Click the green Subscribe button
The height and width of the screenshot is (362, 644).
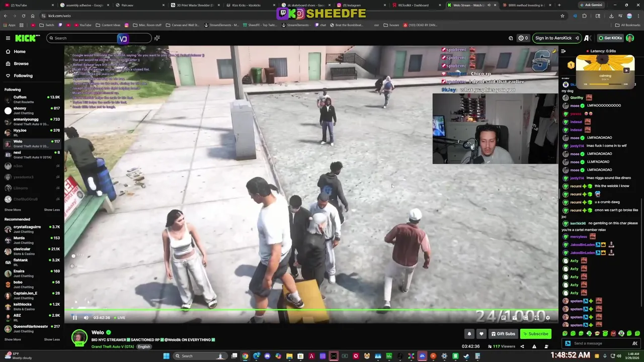point(535,334)
